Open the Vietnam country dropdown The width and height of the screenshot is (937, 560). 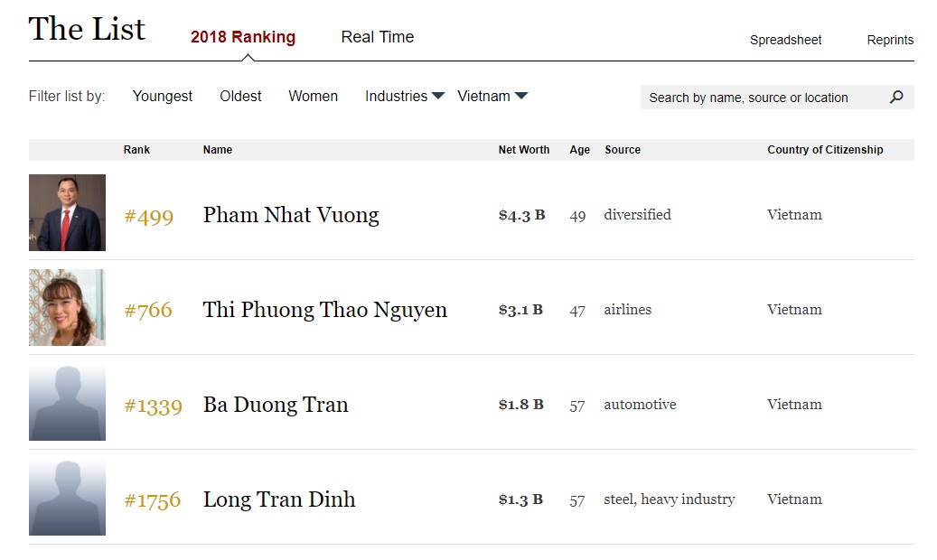pyautogui.click(x=485, y=96)
